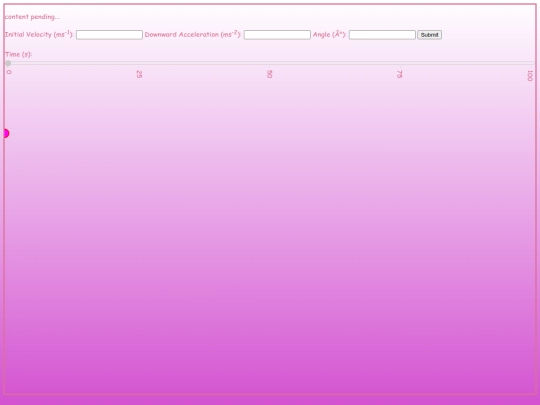This screenshot has height=405, width=540.
Task: Click the 'Angle' label
Action: pyautogui.click(x=329, y=34)
